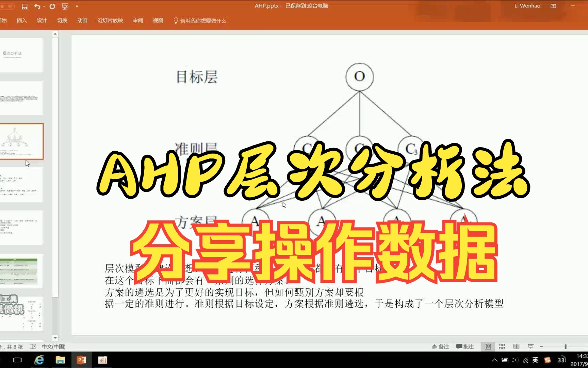Switch to normal view in status bar
The image size is (588, 368).
(x=488, y=346)
